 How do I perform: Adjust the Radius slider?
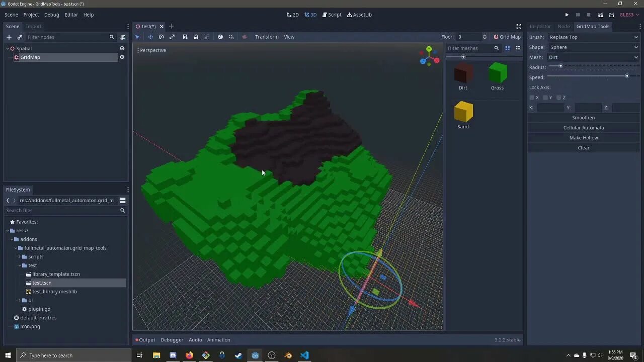click(593, 66)
